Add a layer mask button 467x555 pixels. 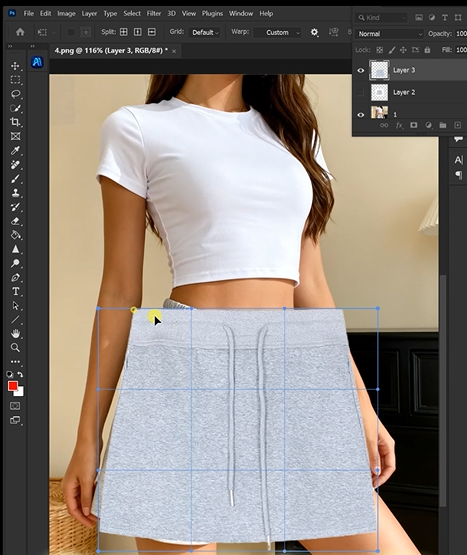(414, 125)
